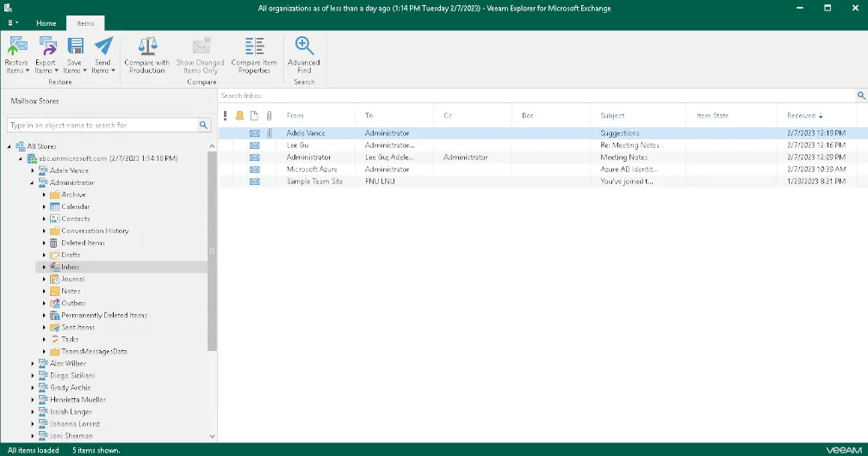This screenshot has height=456, width=868.
Task: Click the mailbox object name search field
Action: click(102, 125)
